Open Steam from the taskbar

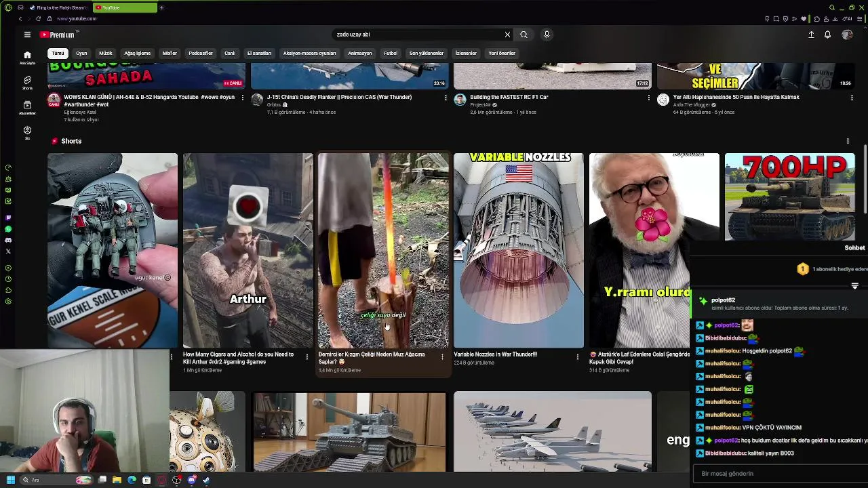206,480
